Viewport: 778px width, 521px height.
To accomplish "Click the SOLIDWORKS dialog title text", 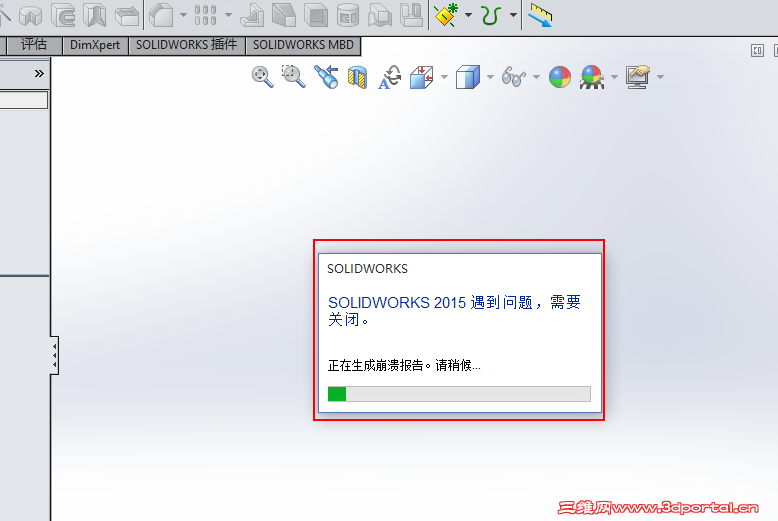I will [x=367, y=268].
